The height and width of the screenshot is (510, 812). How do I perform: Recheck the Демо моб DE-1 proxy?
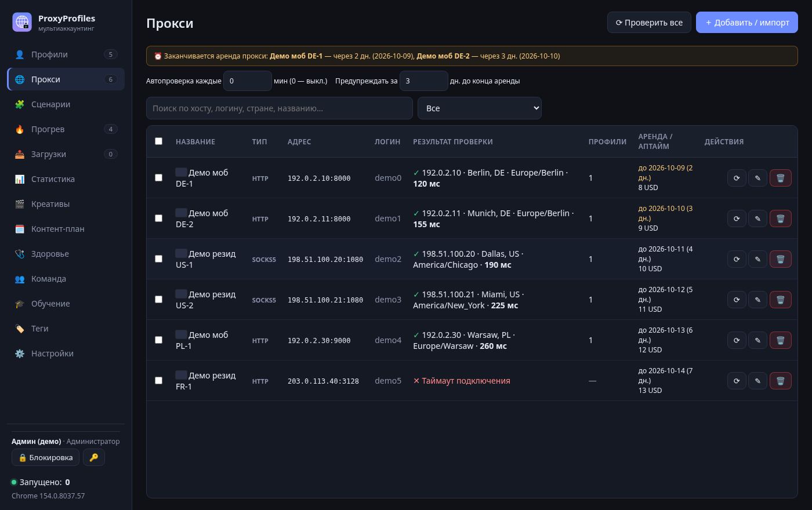pyautogui.click(x=737, y=178)
